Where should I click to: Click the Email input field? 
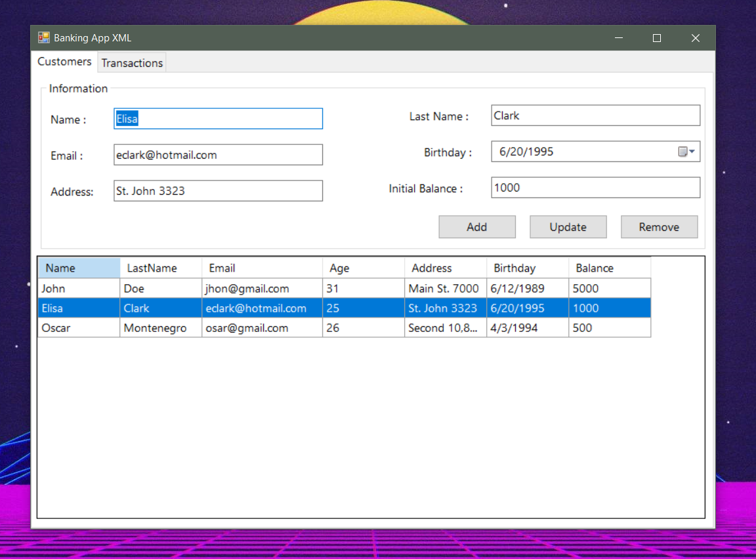click(218, 155)
